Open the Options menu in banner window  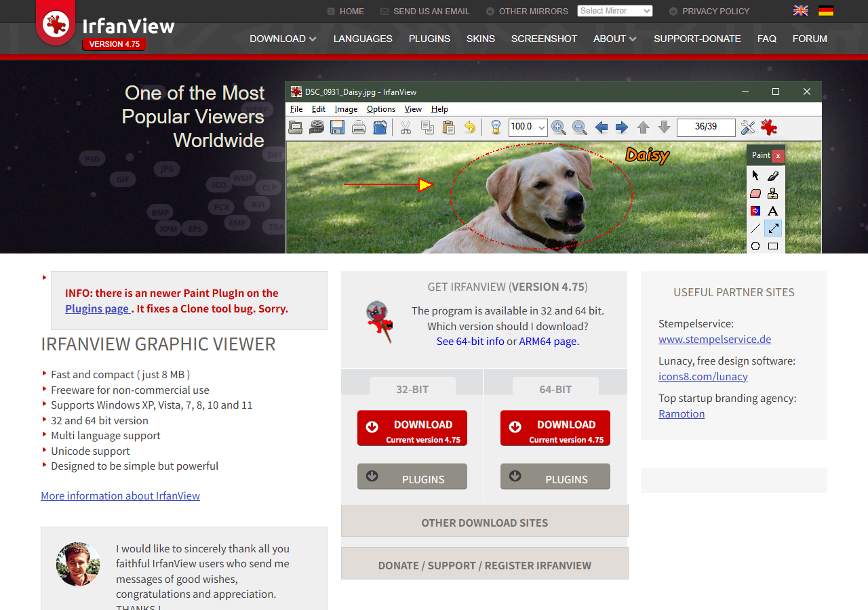tap(381, 109)
